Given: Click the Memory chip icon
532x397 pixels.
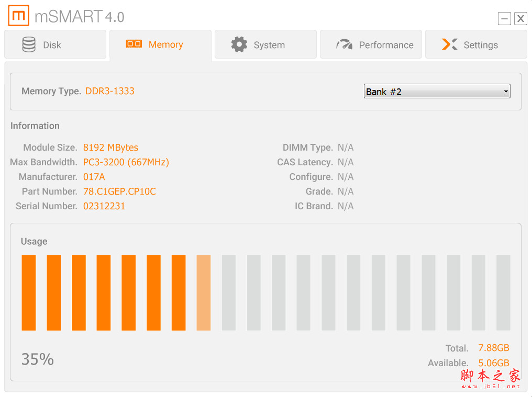Looking at the screenshot, I should coord(134,44).
